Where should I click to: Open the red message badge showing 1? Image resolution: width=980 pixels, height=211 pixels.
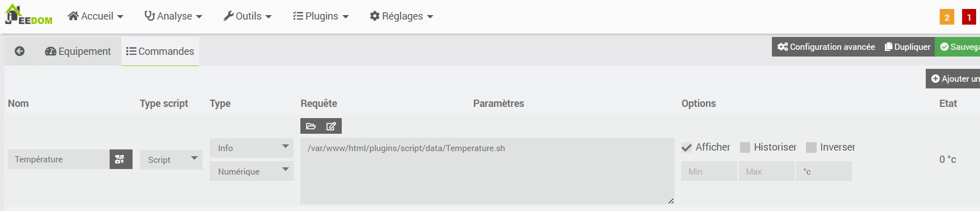pos(969,17)
